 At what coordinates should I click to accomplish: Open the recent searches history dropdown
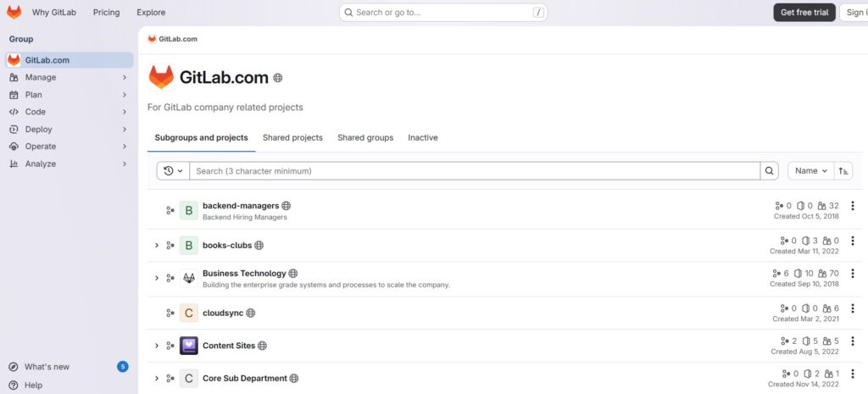(173, 171)
